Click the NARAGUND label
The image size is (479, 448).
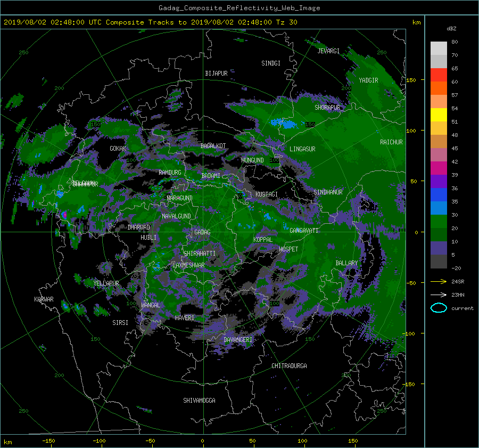click(x=180, y=198)
